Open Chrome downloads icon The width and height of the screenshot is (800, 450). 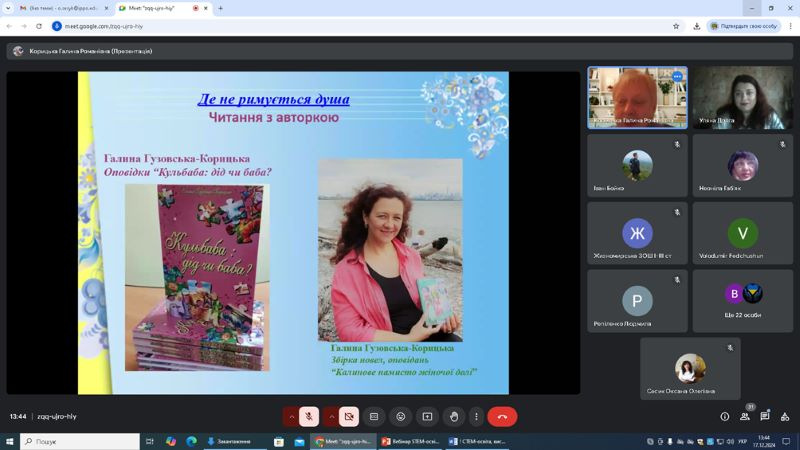[696, 26]
